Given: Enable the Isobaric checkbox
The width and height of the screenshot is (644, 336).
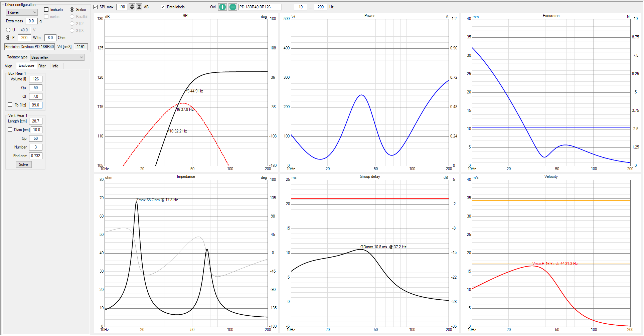Looking at the screenshot, I should click(46, 10).
